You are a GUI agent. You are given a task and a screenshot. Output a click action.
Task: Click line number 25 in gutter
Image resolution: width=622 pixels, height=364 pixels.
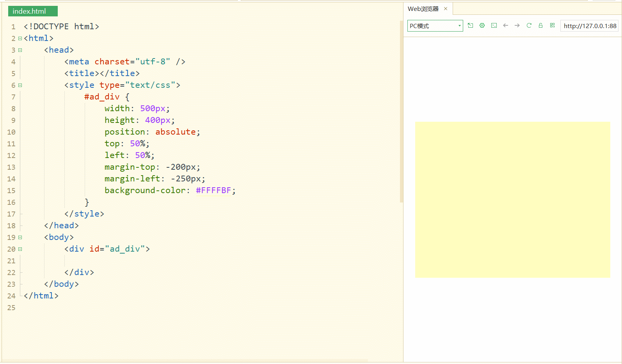coord(11,307)
